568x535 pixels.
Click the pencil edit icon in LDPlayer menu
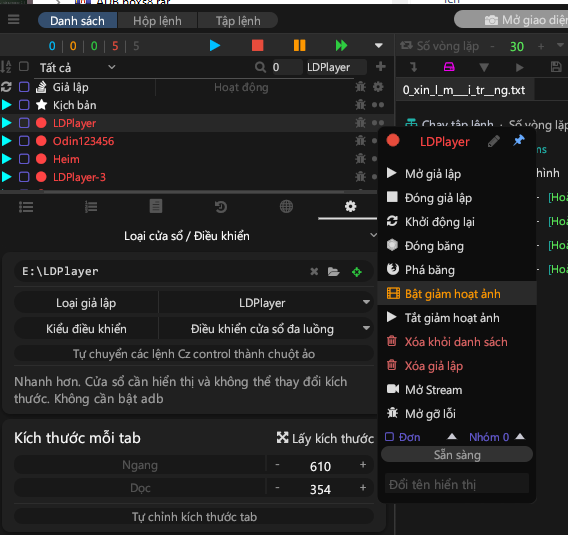click(x=494, y=141)
